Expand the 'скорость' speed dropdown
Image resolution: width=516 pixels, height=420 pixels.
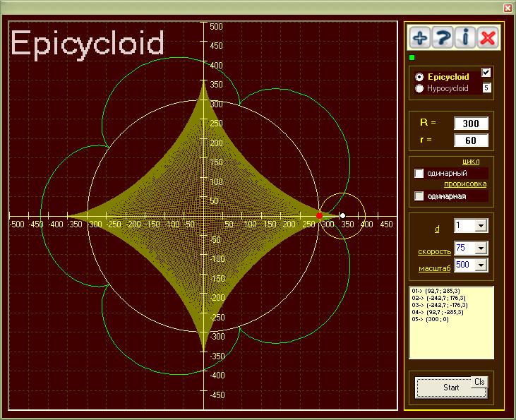click(x=481, y=248)
